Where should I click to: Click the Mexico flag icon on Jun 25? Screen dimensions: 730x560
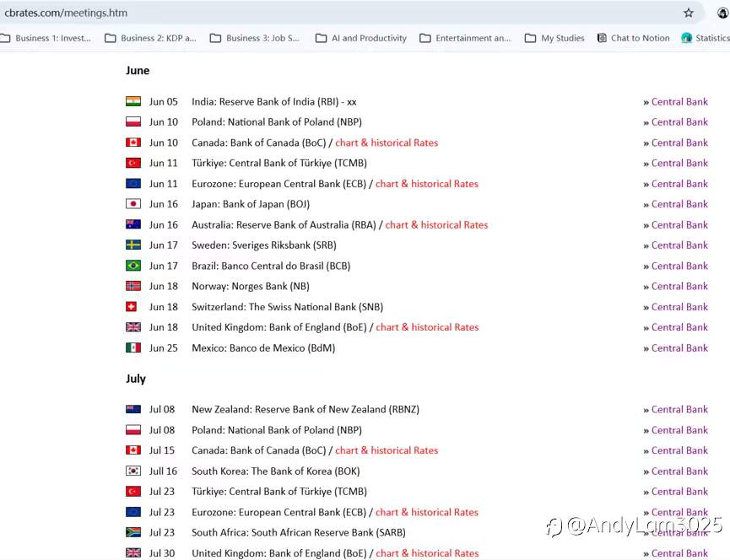pyautogui.click(x=133, y=347)
